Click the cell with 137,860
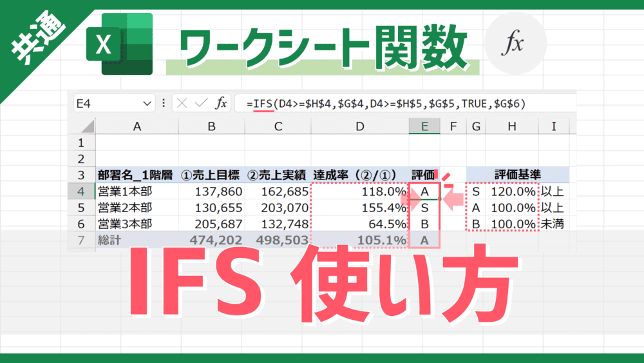Image resolution: width=644 pixels, height=363 pixels. pos(211,191)
